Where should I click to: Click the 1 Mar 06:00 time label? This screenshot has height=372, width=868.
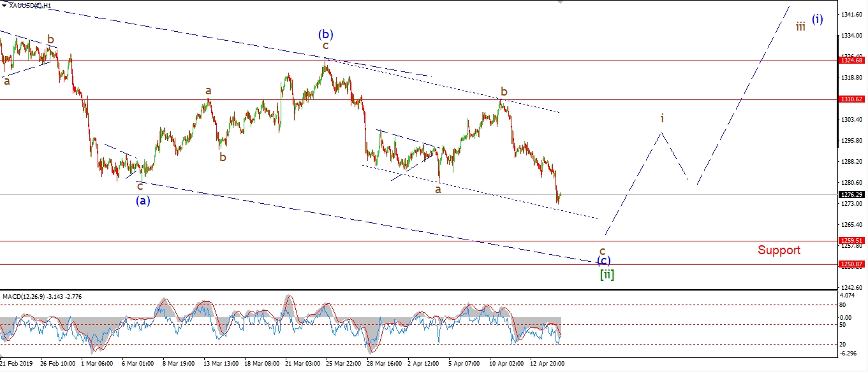tap(96, 363)
